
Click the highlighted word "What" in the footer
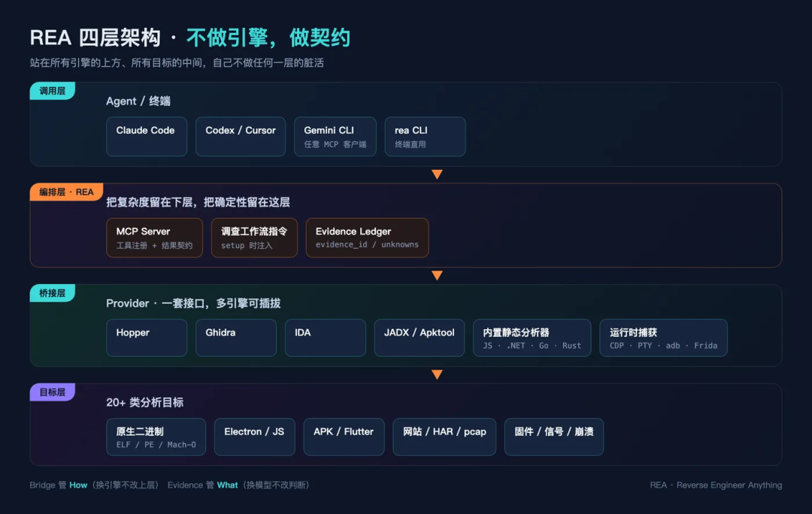(x=227, y=485)
